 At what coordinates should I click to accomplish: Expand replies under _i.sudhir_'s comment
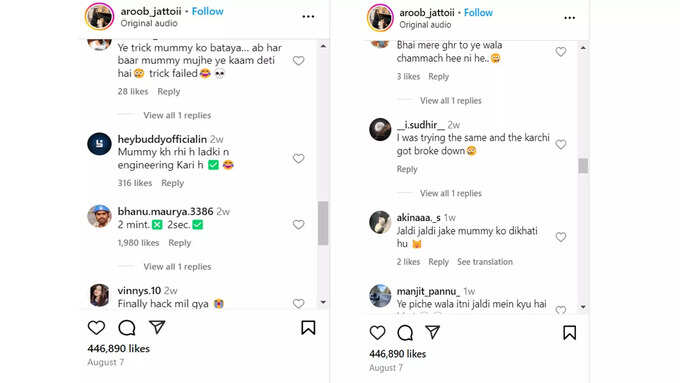point(451,193)
